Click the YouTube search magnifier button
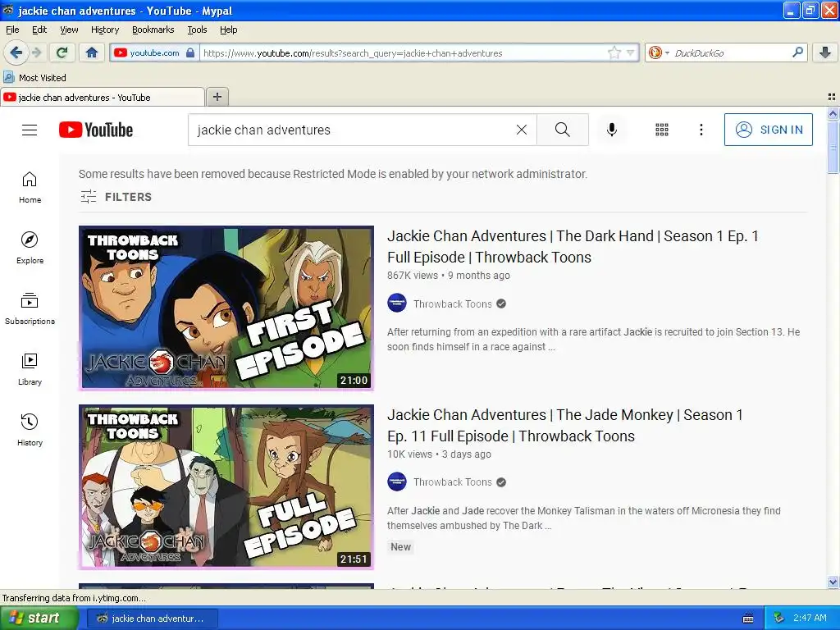 pyautogui.click(x=563, y=130)
